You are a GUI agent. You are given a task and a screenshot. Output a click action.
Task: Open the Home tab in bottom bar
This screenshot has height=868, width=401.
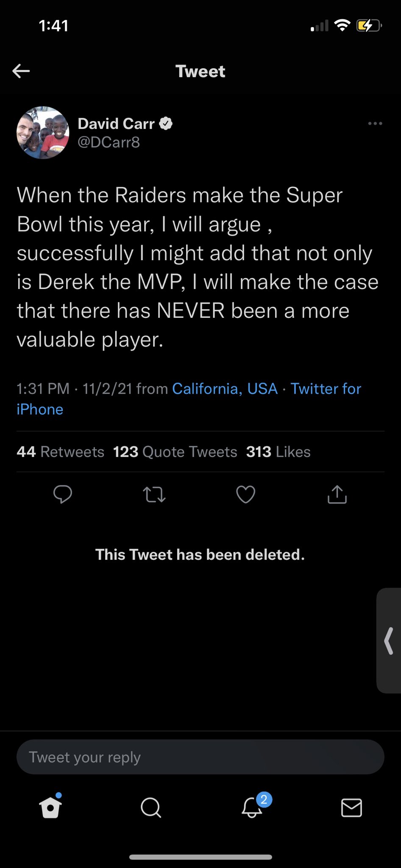pyautogui.click(x=50, y=807)
